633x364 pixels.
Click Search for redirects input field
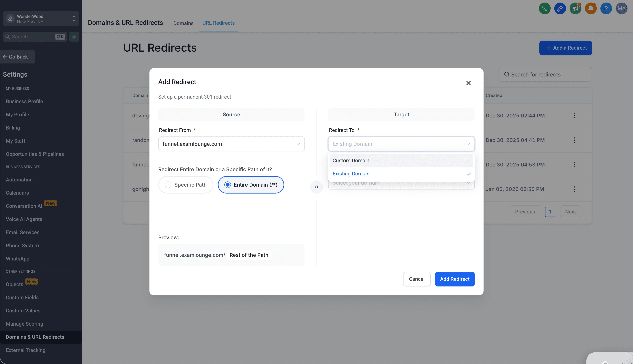coord(545,74)
